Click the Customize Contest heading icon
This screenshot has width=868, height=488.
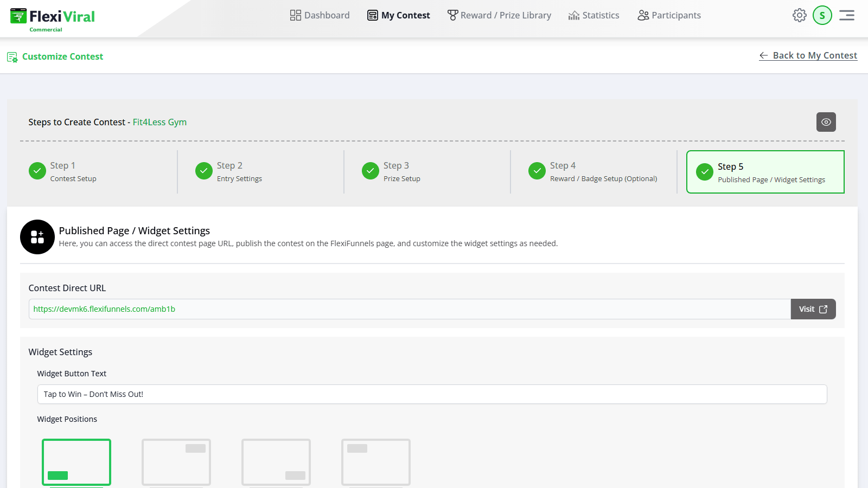click(x=12, y=57)
